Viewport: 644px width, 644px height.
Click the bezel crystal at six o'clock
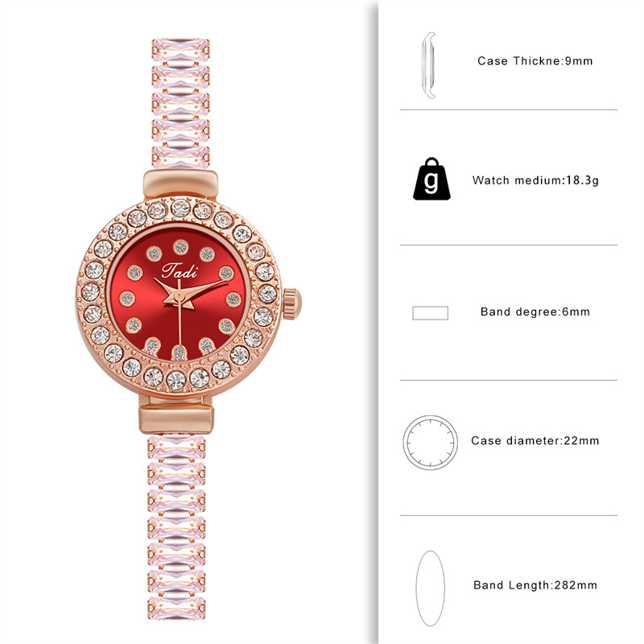point(175,381)
